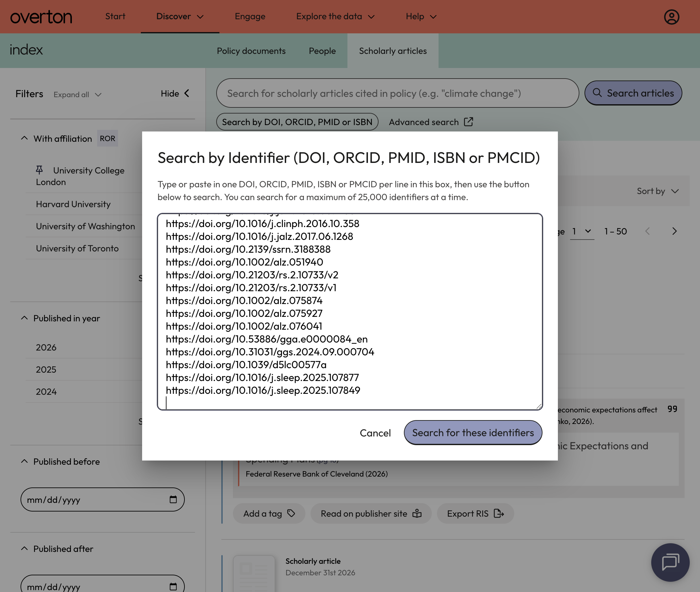Collapse the Published in year filter
Screen dimensions: 700x592
coord(24,318)
